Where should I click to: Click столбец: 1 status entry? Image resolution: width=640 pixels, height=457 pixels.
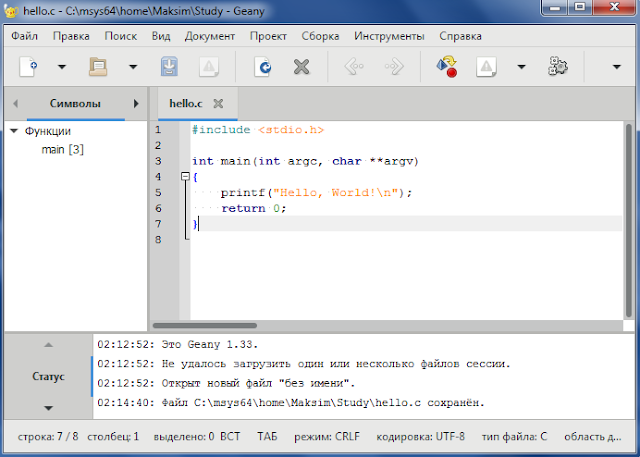pyautogui.click(x=113, y=437)
